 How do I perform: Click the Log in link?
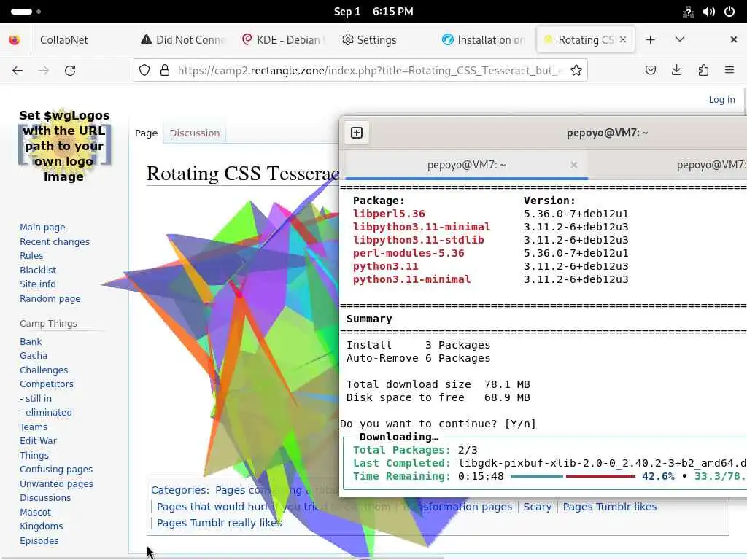tap(721, 99)
